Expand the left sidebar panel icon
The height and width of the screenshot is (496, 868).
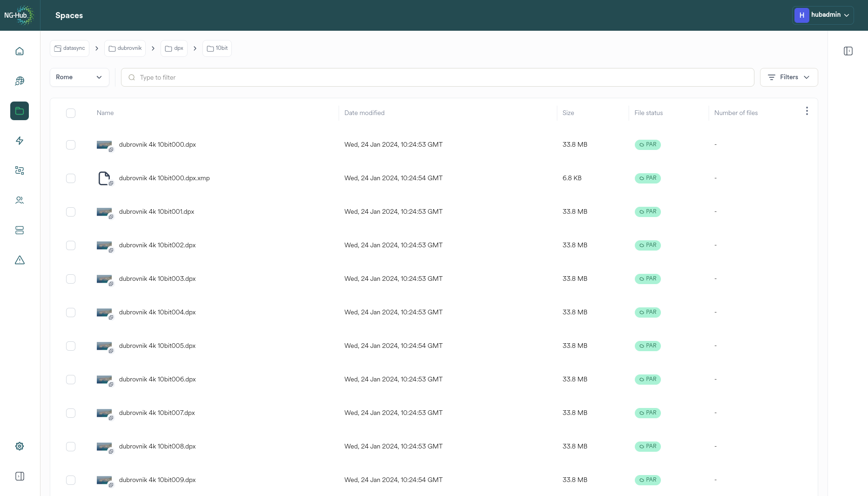click(20, 476)
